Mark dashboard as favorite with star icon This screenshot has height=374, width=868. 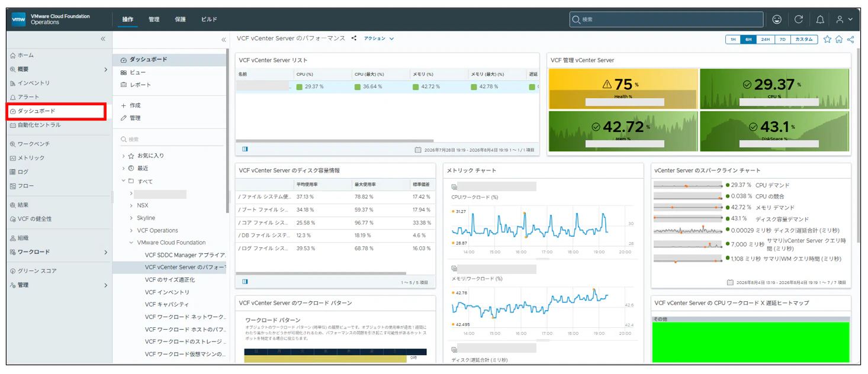[x=828, y=40]
